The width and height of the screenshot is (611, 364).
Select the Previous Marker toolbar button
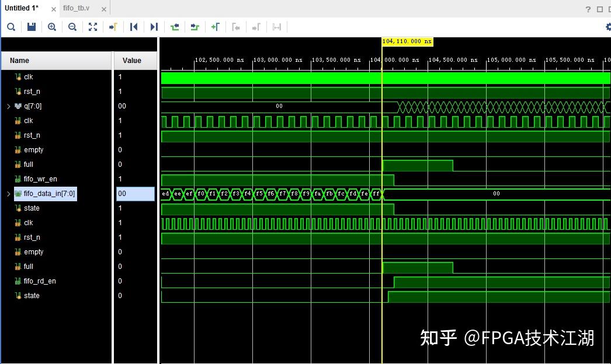[x=236, y=27]
